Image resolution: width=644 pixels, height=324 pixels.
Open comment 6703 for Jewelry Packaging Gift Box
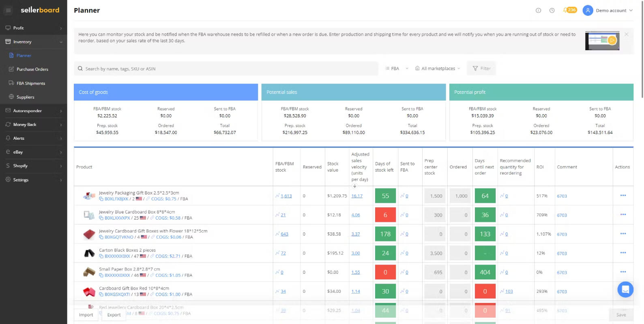pos(562,196)
